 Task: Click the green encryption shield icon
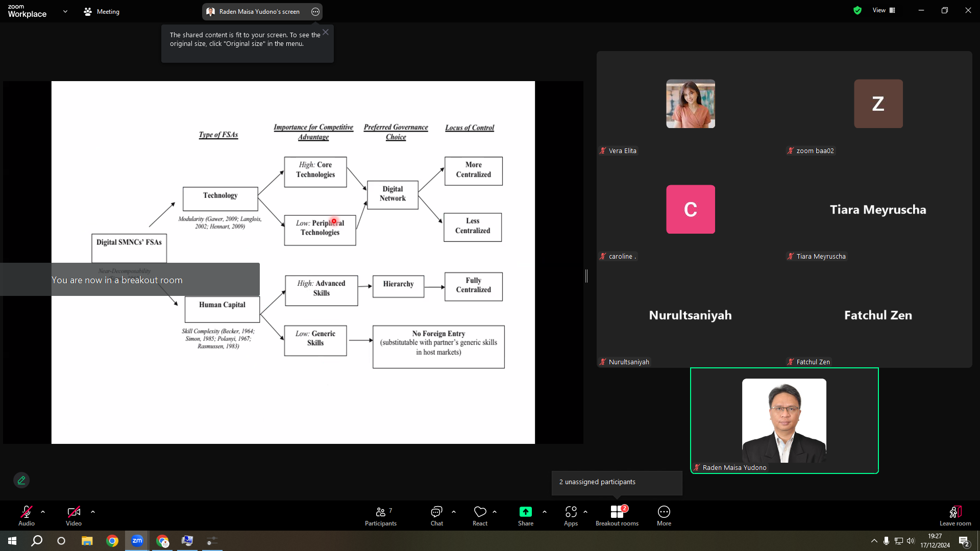857,10
